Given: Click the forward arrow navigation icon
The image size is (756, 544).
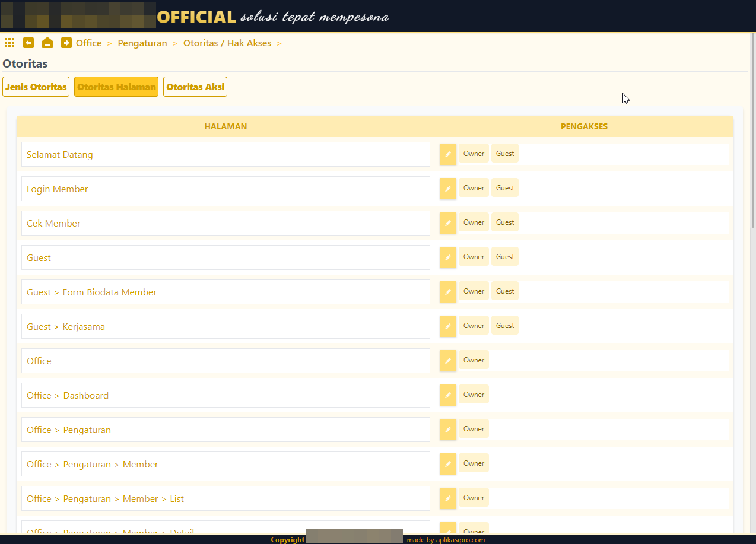Looking at the screenshot, I should [66, 43].
